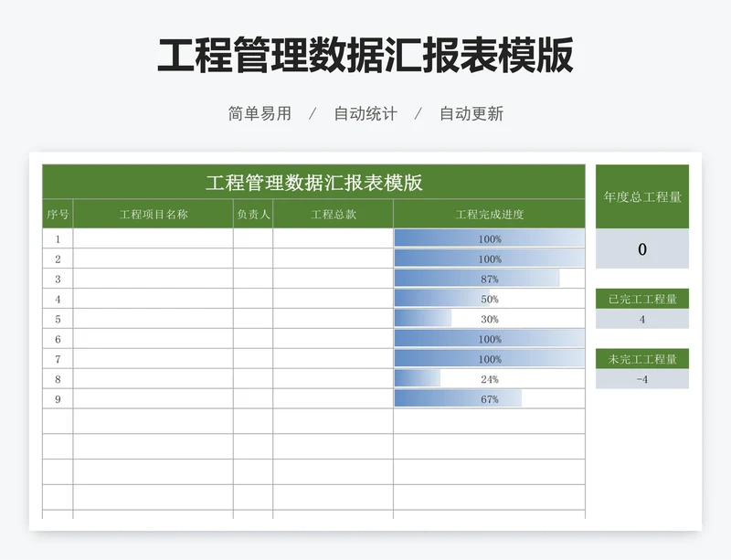731x560 pixels.
Task: Click the 24% progress bar in row 8
Action: [418, 379]
